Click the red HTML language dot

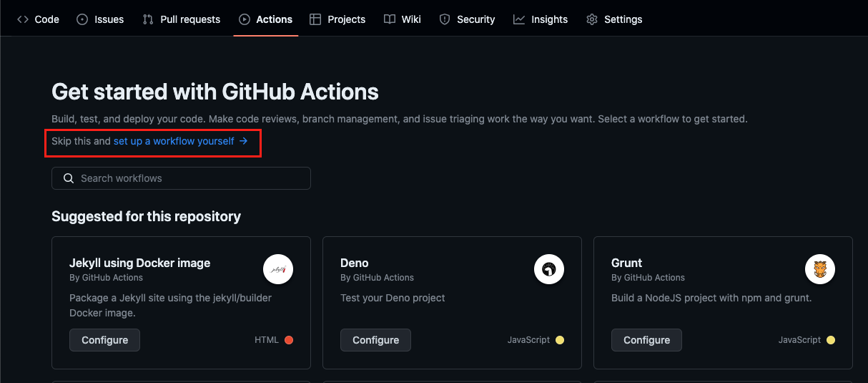(x=289, y=340)
